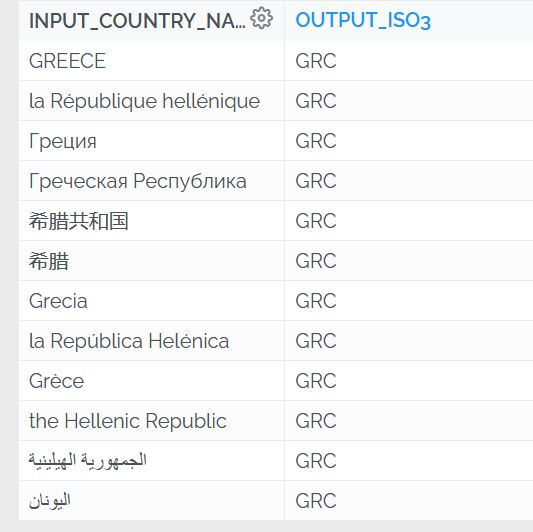Select the الجمهورية الهيلينية cell
The height and width of the screenshot is (532, 533).
click(152, 461)
